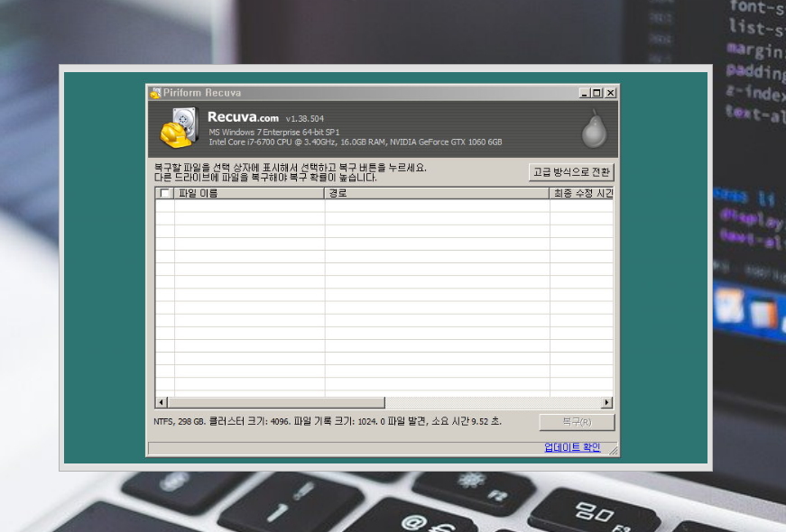786x532 pixels.
Task: Maximize the Piriform Recuva window
Action: (x=597, y=93)
